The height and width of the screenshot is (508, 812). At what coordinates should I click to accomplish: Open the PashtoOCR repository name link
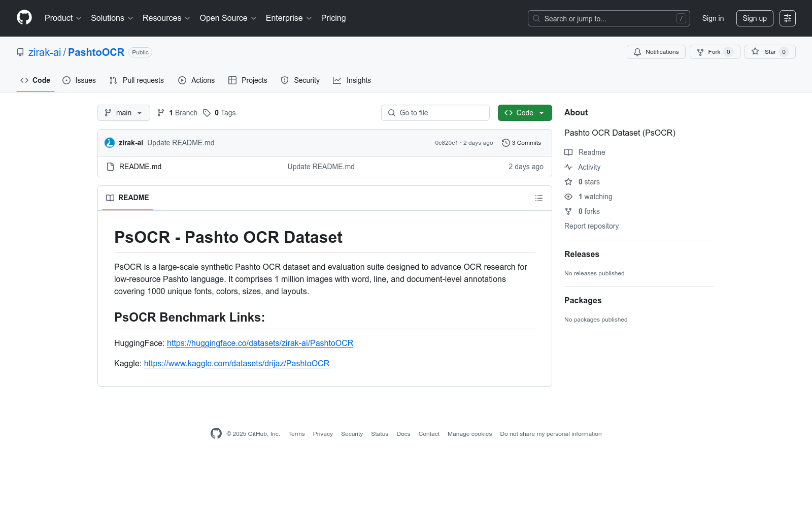(96, 52)
